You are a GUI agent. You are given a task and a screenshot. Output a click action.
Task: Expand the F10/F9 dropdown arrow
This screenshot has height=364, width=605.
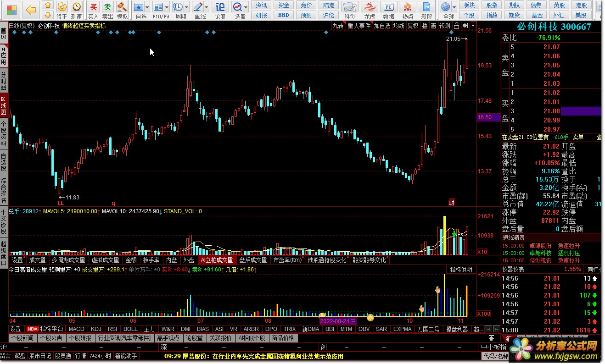(x=167, y=7)
